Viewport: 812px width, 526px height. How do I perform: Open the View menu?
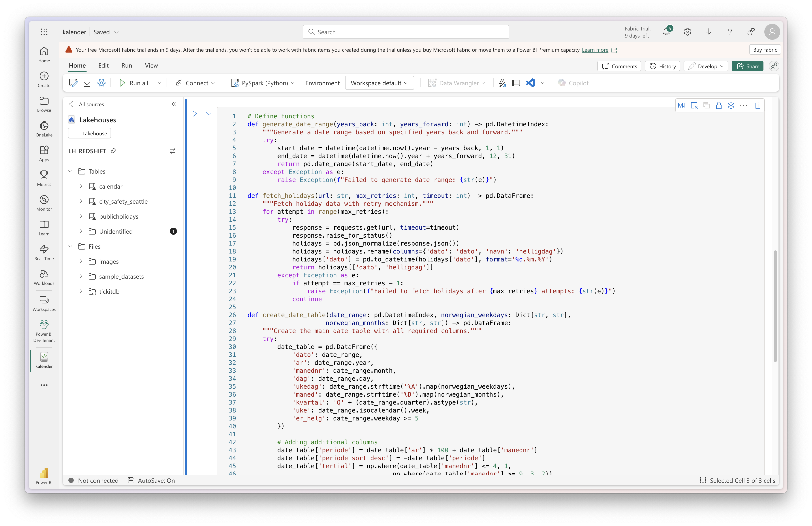point(151,66)
